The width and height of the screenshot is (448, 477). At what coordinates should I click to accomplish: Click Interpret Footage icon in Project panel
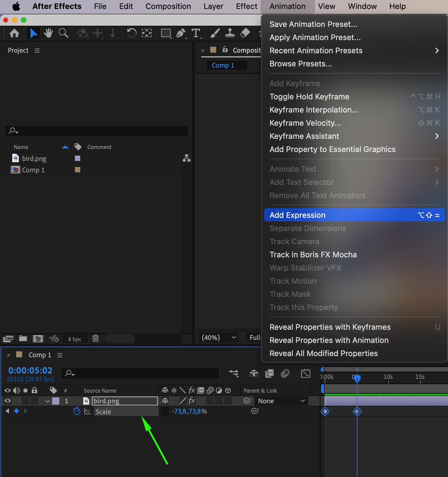(8, 339)
